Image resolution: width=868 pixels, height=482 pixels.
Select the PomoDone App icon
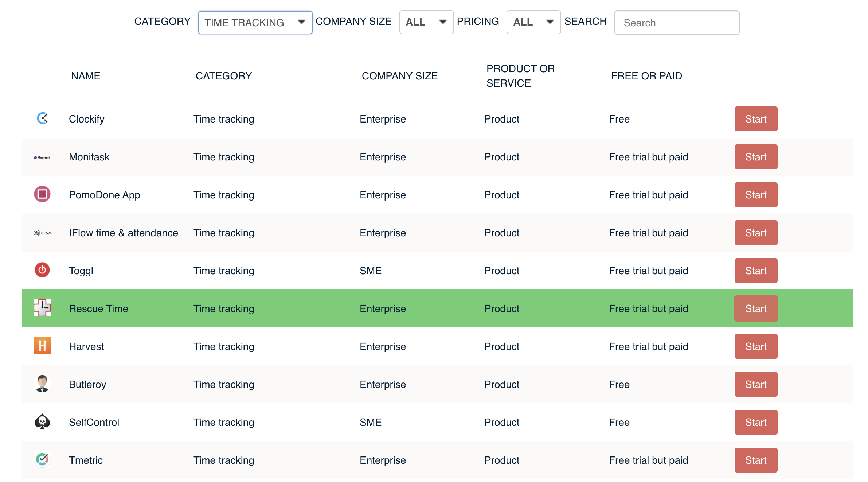click(x=42, y=194)
